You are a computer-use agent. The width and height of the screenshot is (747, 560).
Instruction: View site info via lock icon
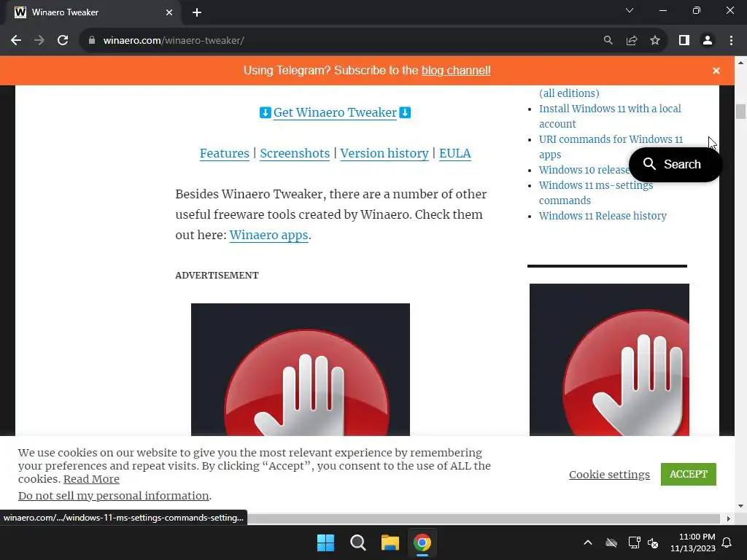click(x=92, y=41)
